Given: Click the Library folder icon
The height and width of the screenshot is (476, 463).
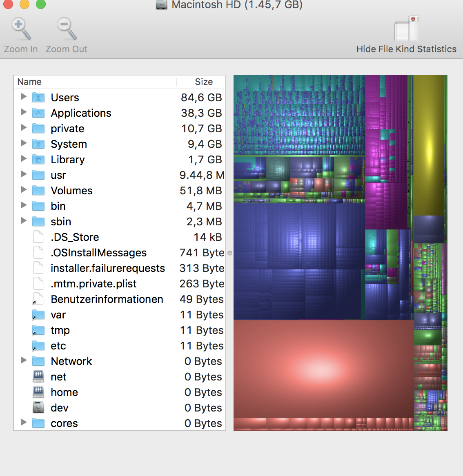Looking at the screenshot, I should (x=38, y=160).
